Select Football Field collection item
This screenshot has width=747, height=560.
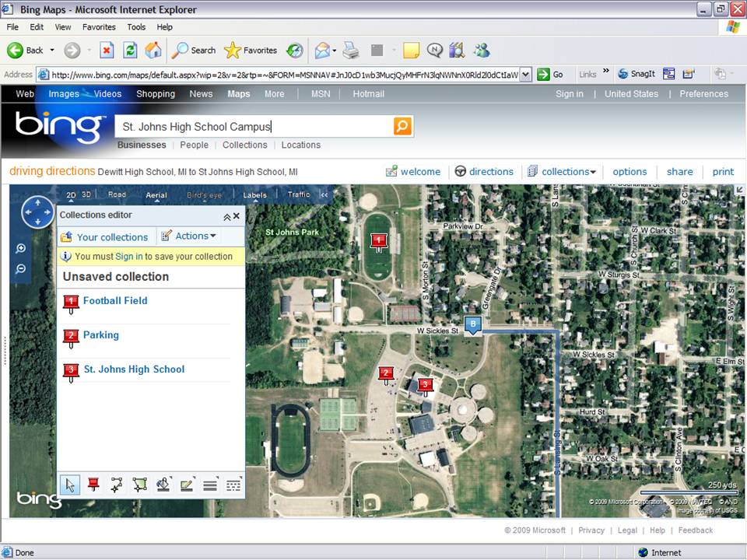[x=115, y=300]
